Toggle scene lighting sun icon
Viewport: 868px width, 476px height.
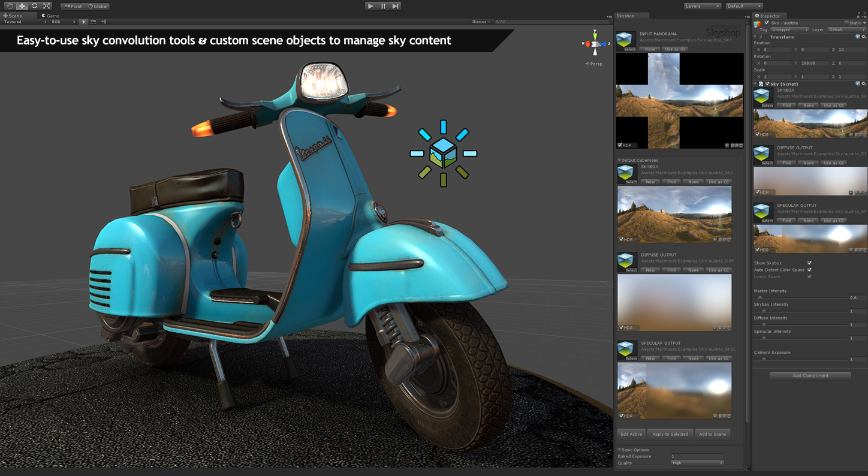pyautogui.click(x=83, y=22)
